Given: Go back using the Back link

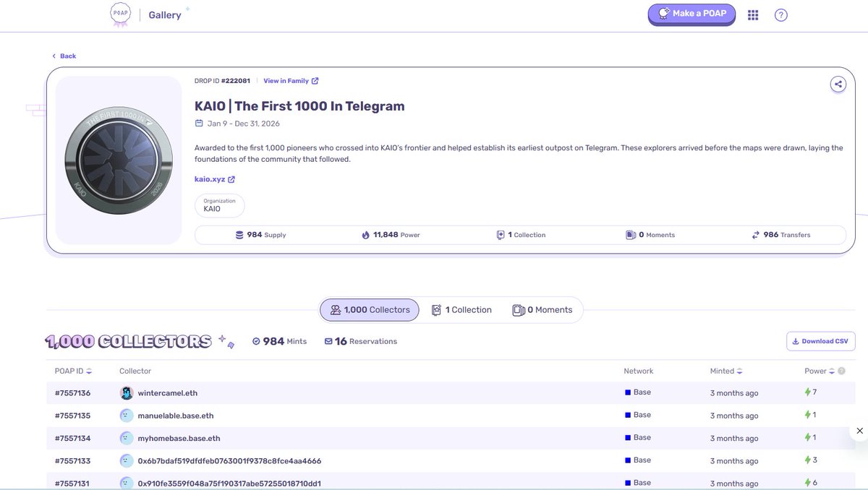Looking at the screenshot, I should (x=64, y=56).
